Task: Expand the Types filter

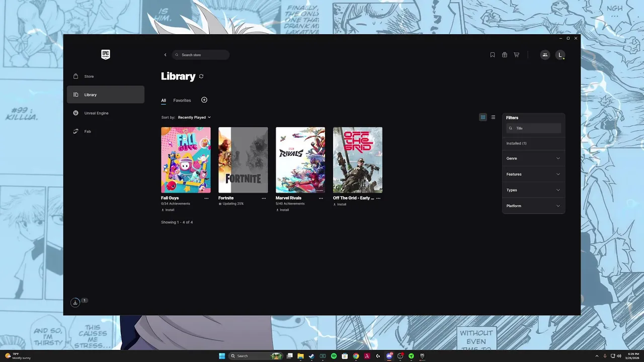Action: pos(533,190)
